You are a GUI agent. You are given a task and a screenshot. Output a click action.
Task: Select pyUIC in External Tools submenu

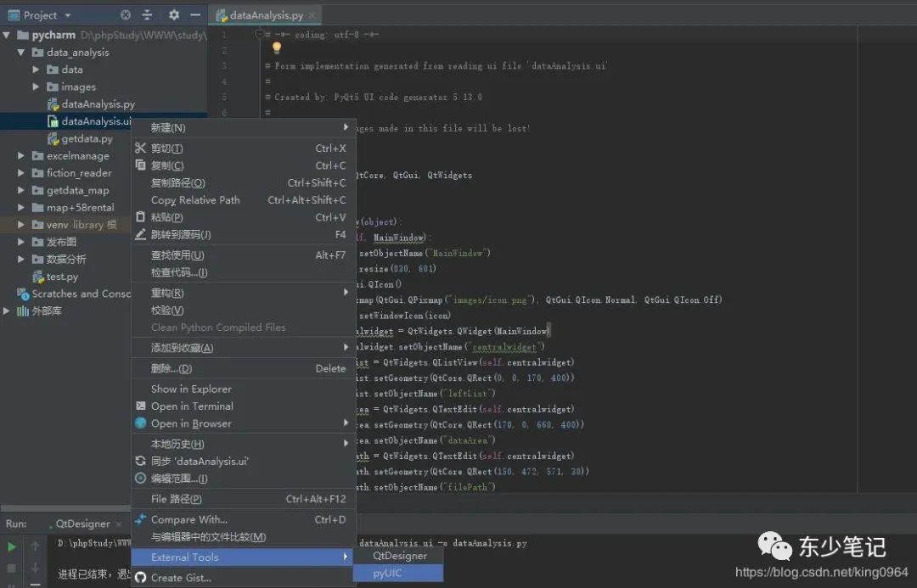click(398, 574)
